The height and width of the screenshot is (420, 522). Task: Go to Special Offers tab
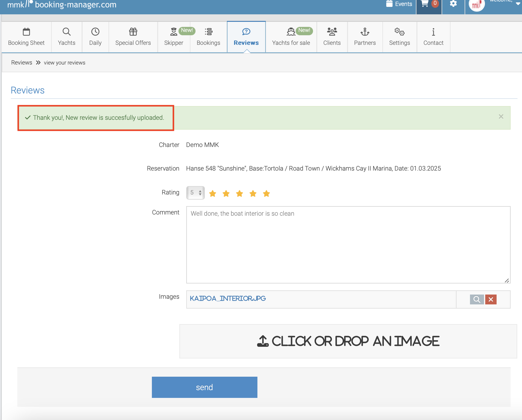133,37
